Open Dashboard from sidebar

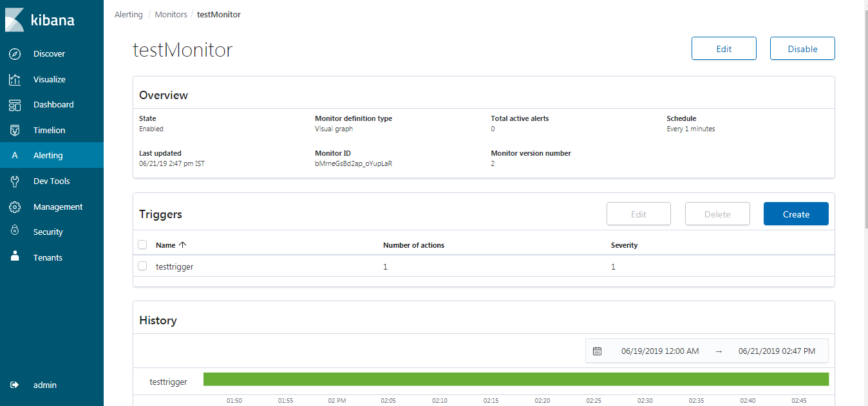tap(53, 105)
